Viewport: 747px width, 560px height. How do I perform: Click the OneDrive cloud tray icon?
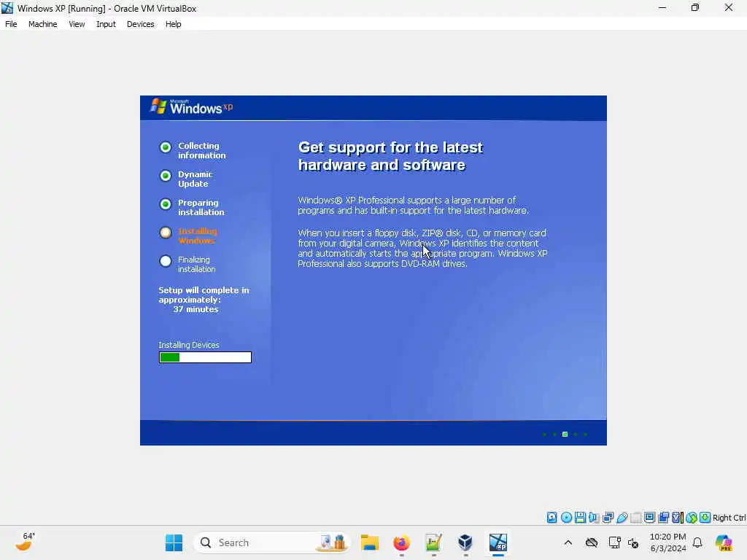tap(592, 542)
